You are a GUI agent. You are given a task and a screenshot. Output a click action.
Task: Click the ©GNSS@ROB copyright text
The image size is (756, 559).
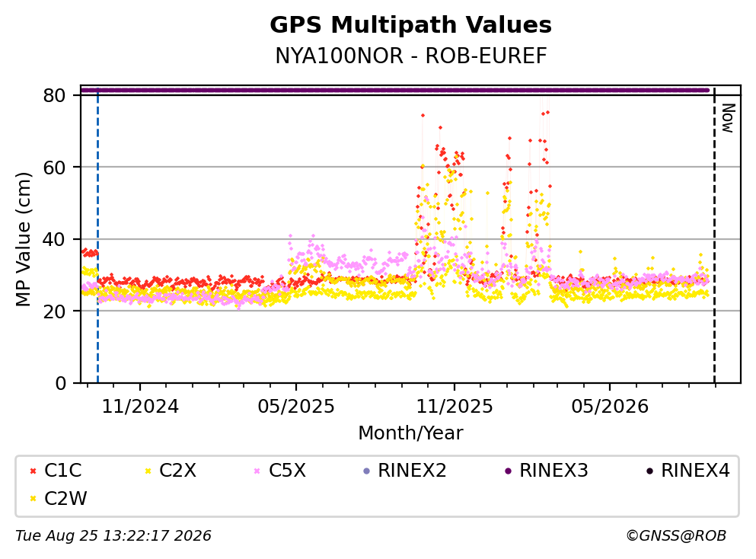tap(676, 535)
